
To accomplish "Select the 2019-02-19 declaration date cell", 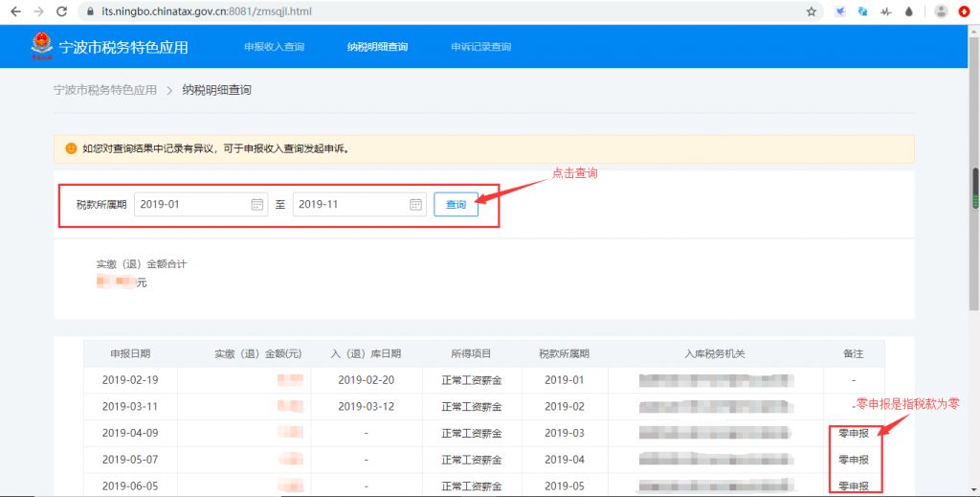I will click(130, 380).
